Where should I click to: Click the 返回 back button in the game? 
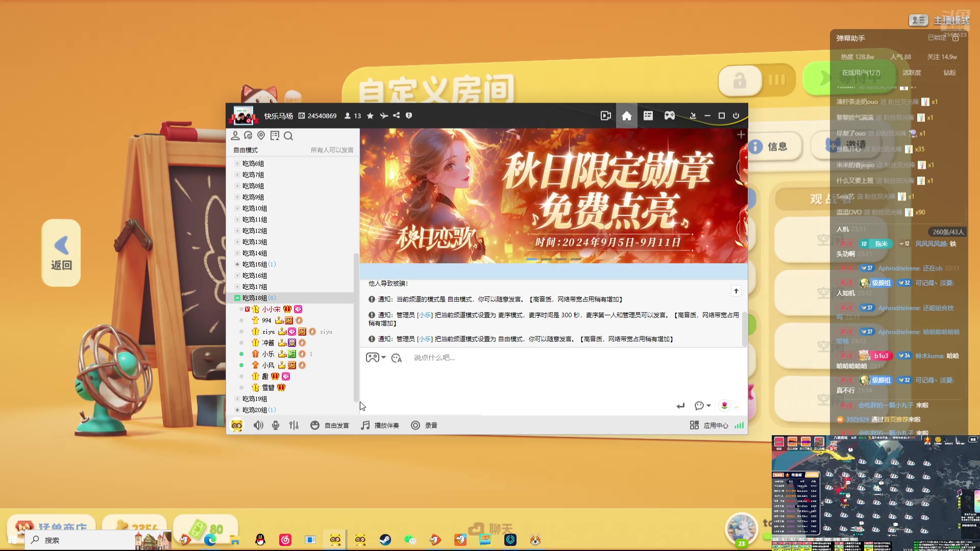click(x=61, y=253)
